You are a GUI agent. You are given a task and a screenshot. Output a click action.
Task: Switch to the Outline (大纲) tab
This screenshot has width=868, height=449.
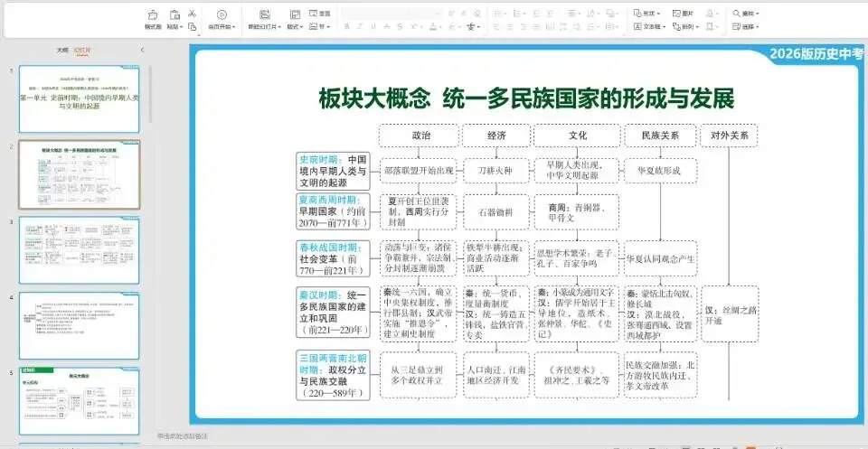[62, 50]
